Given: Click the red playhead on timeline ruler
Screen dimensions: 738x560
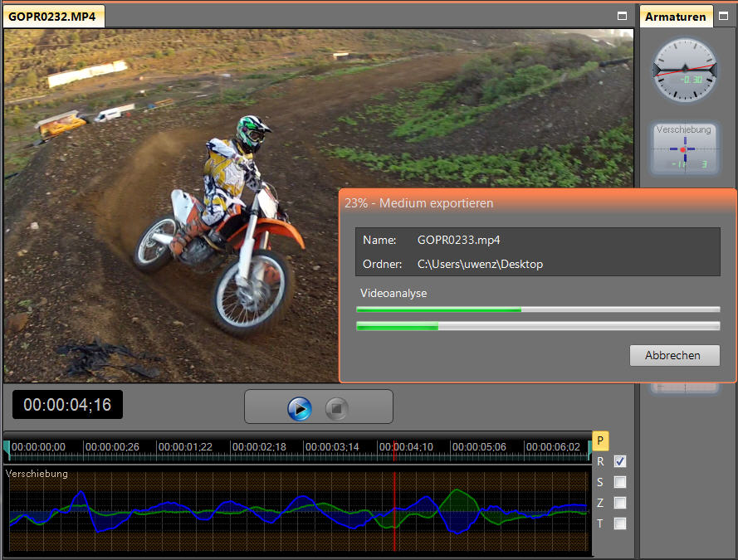Looking at the screenshot, I should pyautogui.click(x=394, y=447).
